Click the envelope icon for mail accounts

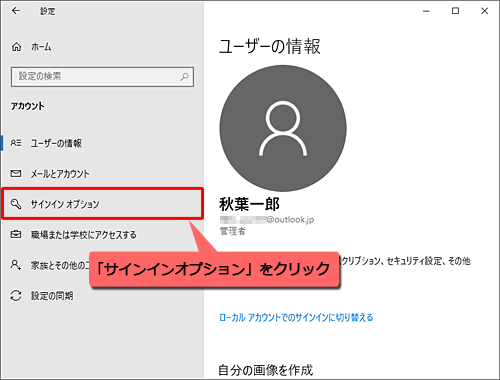(x=16, y=174)
